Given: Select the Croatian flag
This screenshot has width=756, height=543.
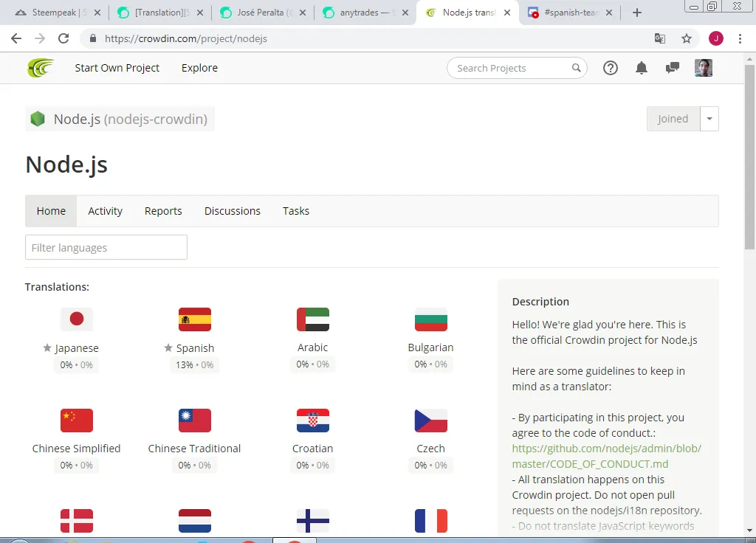Looking at the screenshot, I should click(x=313, y=420).
